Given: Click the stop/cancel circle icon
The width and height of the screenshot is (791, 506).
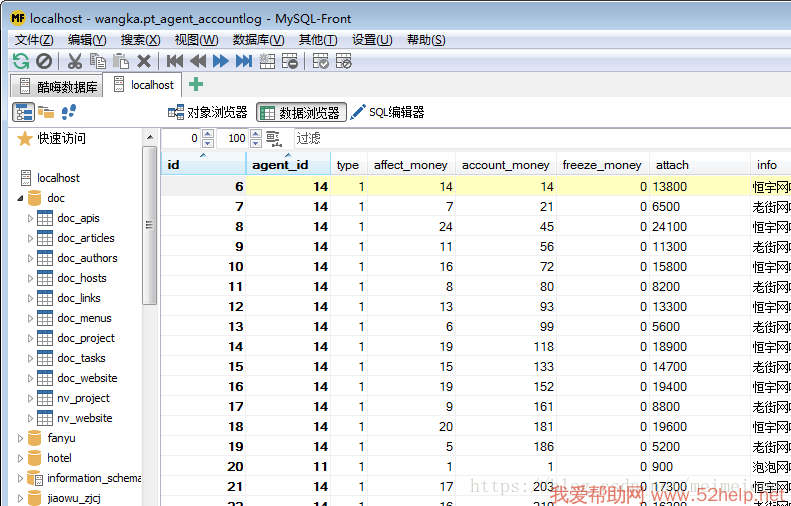Looking at the screenshot, I should click(x=44, y=61).
